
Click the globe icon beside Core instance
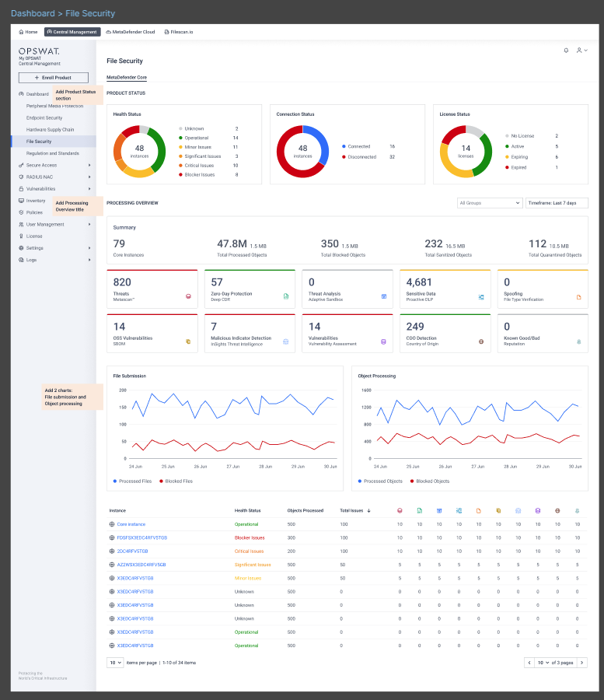112,524
